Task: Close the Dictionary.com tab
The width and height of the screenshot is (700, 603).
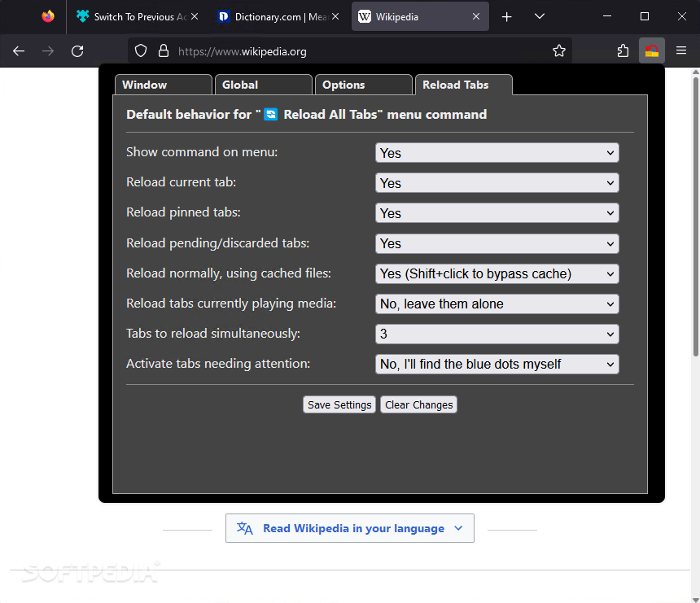Action: (335, 16)
